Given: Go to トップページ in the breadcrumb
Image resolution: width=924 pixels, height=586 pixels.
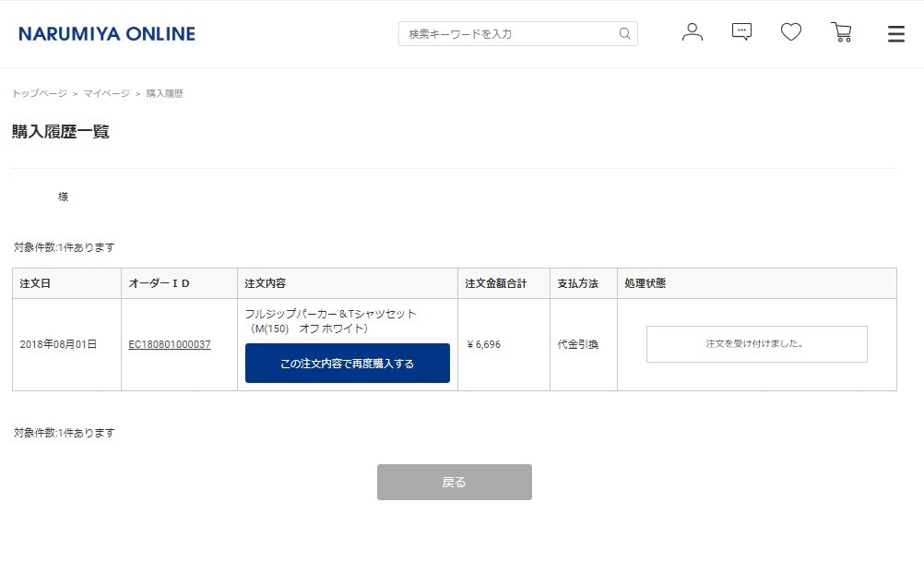Looking at the screenshot, I should click(x=40, y=94).
